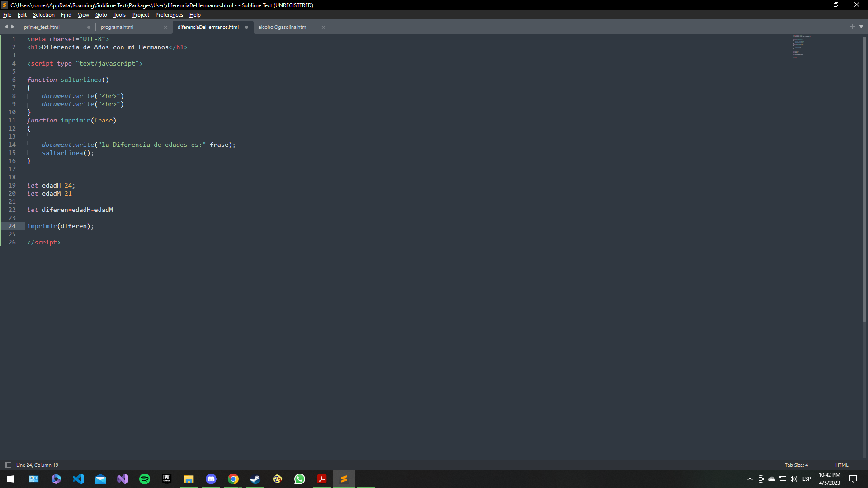The height and width of the screenshot is (488, 868).
Task: Open the Project menu
Action: 141,15
